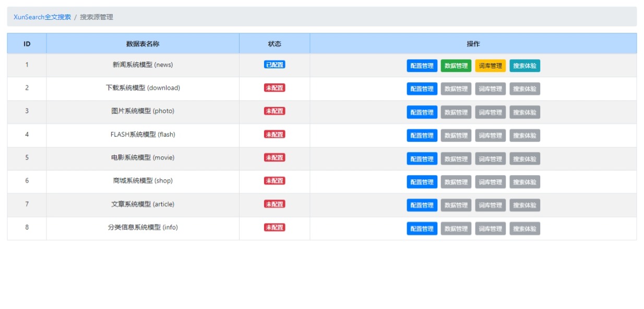Click 数据管理 in the photo row
Viewport: 644px width, 309px height.
pyautogui.click(x=456, y=112)
